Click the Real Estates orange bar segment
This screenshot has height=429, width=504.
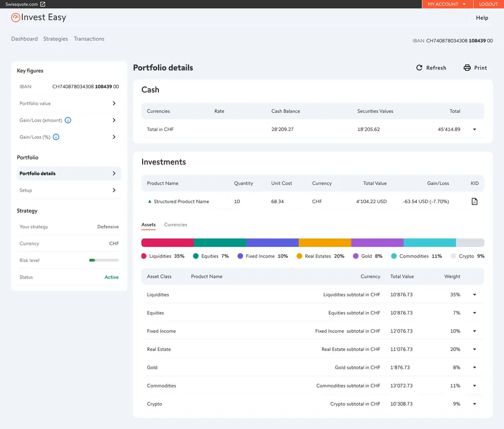pyautogui.click(x=325, y=242)
